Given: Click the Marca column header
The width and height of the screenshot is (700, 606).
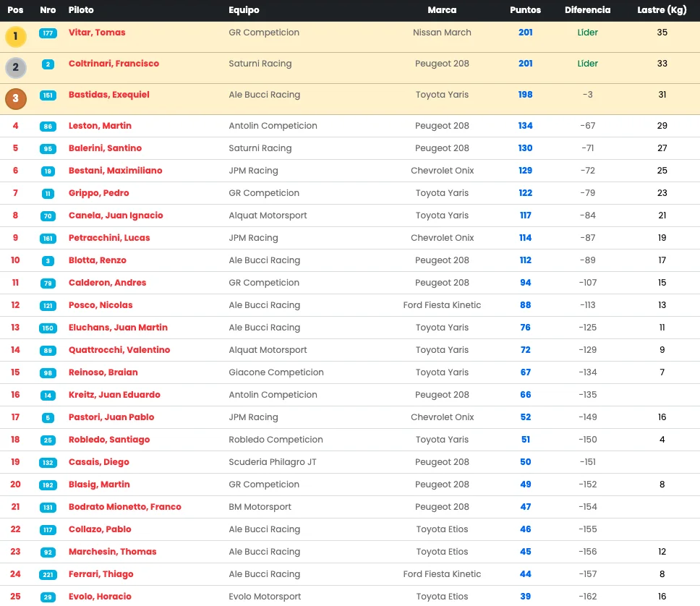Looking at the screenshot, I should coord(442,10).
